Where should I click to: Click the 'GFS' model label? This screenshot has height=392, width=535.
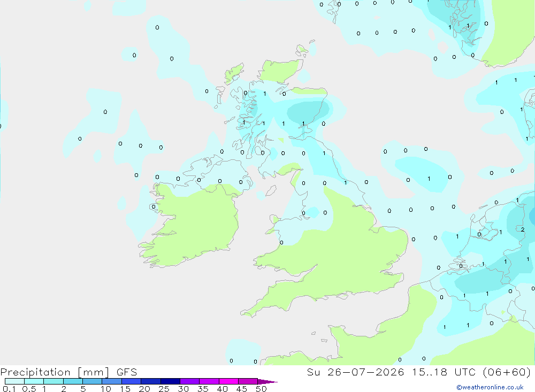pos(127,372)
